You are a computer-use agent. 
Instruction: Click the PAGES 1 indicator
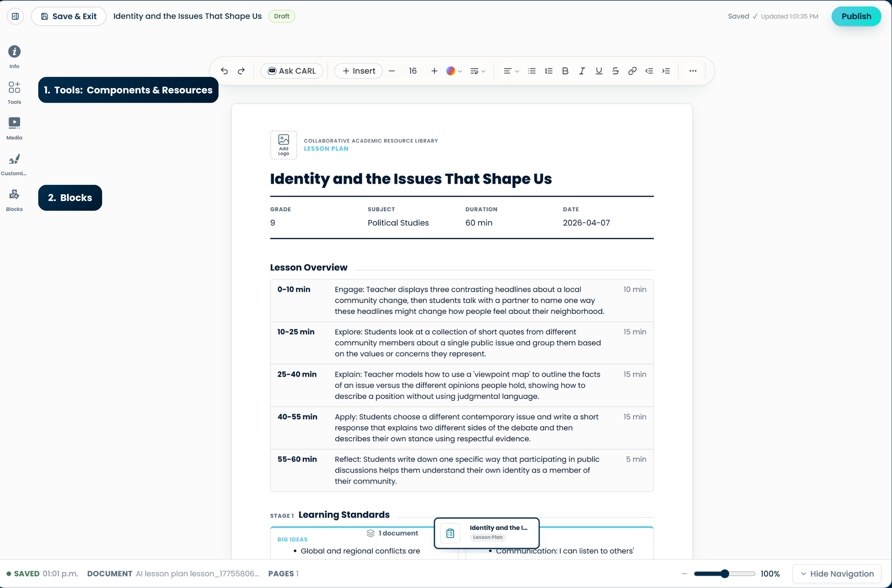(x=283, y=574)
